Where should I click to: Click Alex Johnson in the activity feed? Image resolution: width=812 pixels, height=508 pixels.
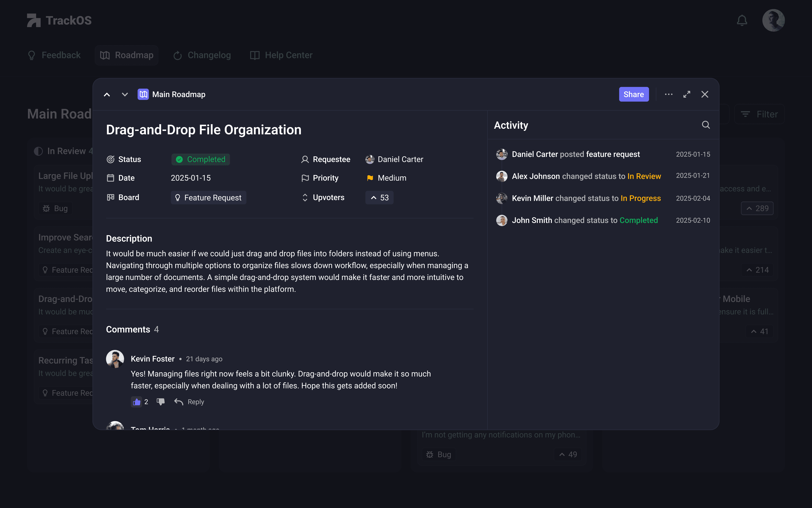click(536, 176)
